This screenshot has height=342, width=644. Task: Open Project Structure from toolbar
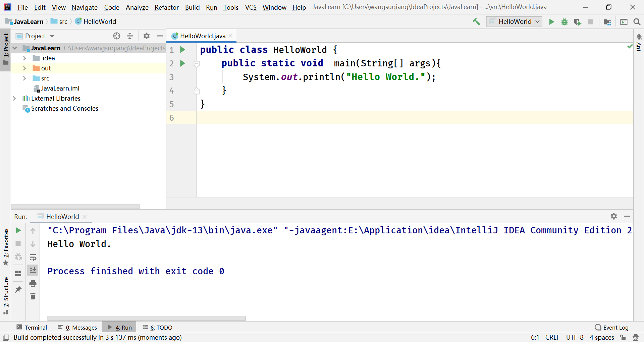(607, 22)
